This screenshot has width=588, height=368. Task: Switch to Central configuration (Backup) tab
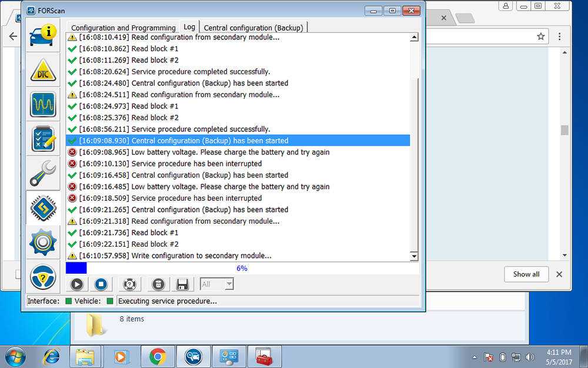254,28
